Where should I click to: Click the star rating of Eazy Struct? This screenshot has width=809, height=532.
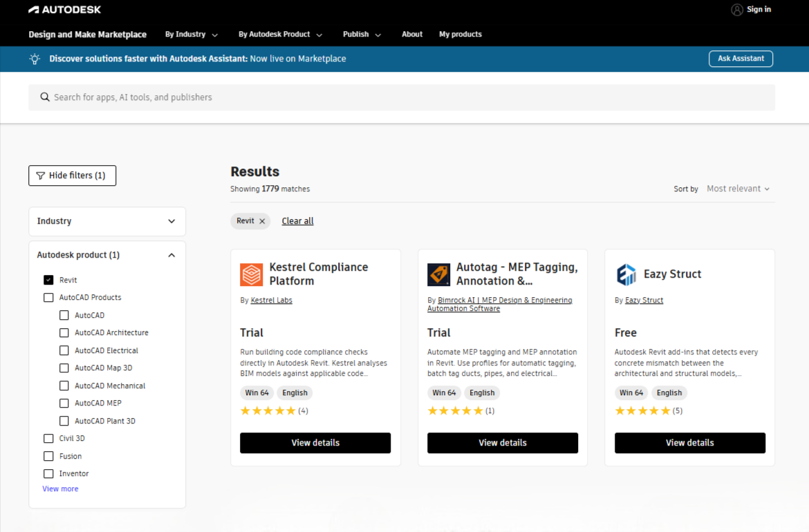[642, 411]
